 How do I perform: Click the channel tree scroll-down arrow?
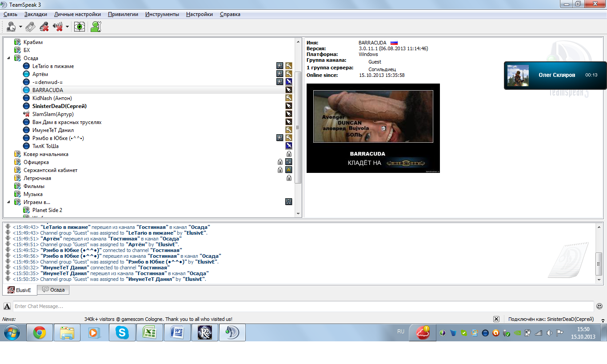tap(298, 214)
